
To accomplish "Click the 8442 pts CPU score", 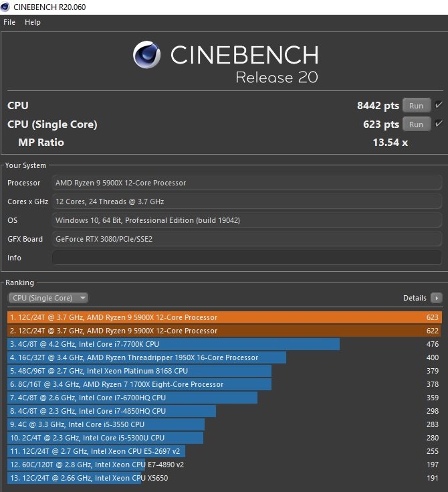I will point(378,106).
